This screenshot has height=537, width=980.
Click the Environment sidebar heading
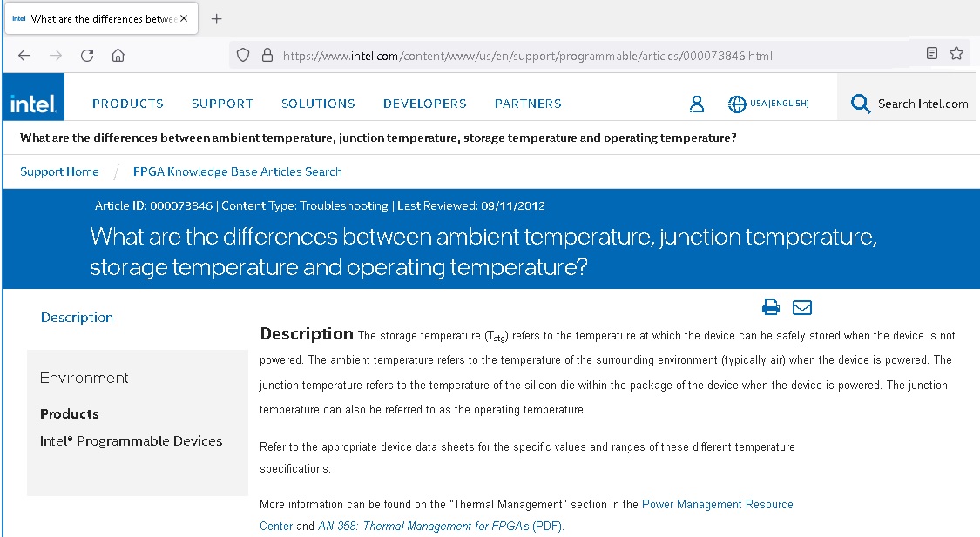click(x=84, y=378)
